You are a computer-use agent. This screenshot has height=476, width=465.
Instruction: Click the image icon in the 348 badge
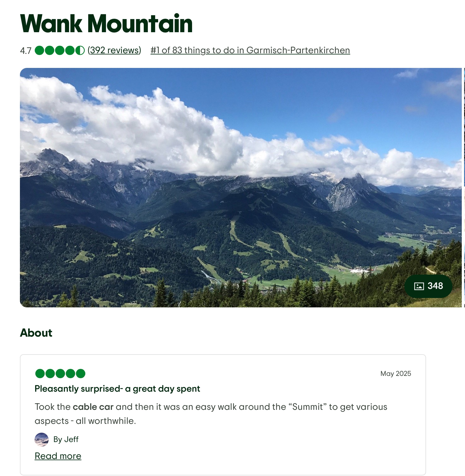coord(419,286)
